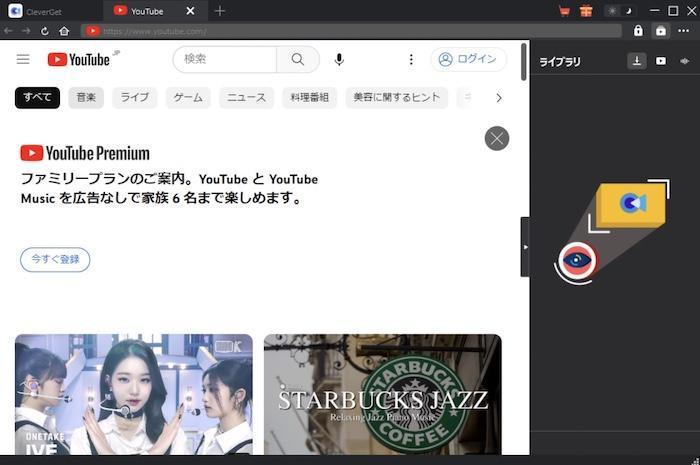Click the ログイン sign-in button

point(468,59)
